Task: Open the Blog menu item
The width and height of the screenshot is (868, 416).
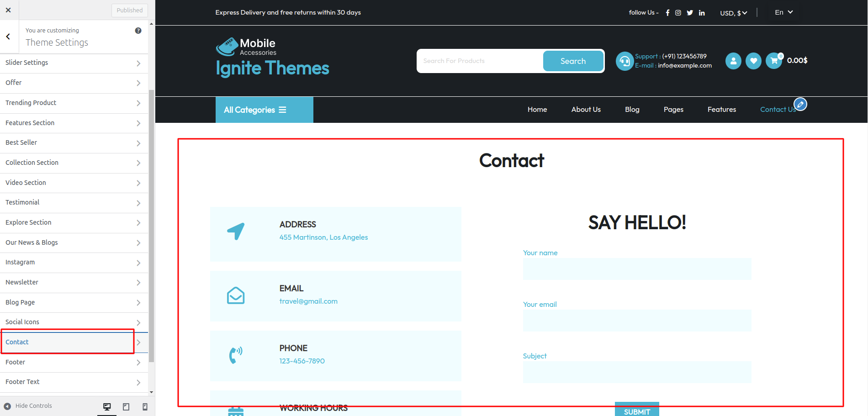Action: click(x=632, y=110)
